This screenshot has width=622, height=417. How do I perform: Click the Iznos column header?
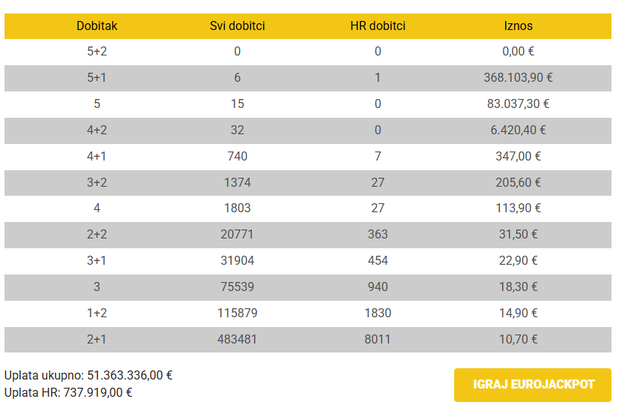click(519, 25)
